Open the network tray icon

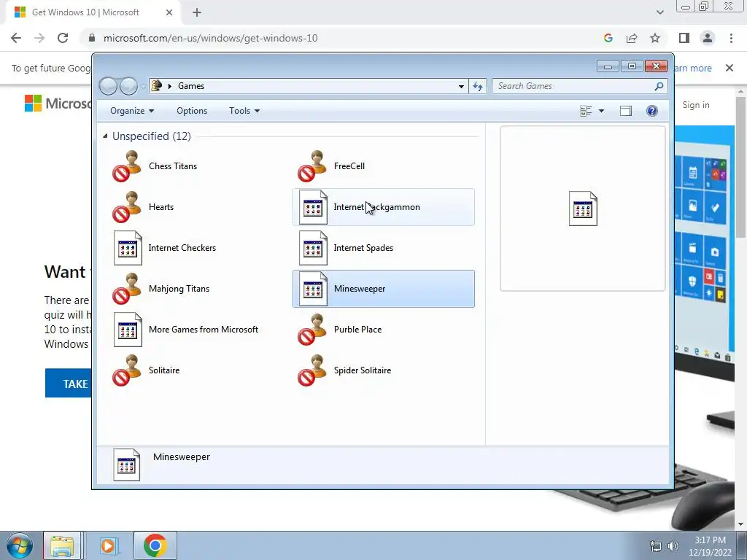tap(656, 547)
